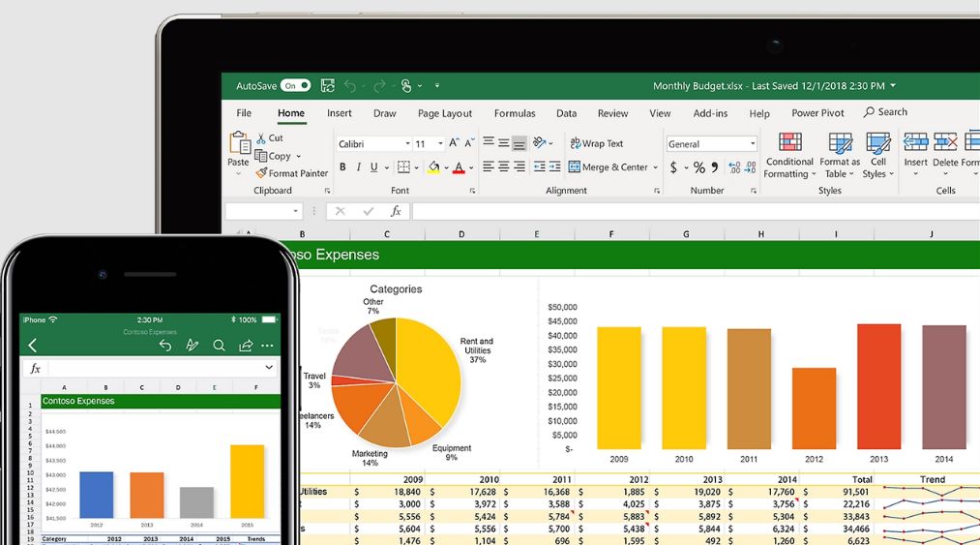Switch to the Draw tab
Image resolution: width=980 pixels, height=545 pixels.
384,113
